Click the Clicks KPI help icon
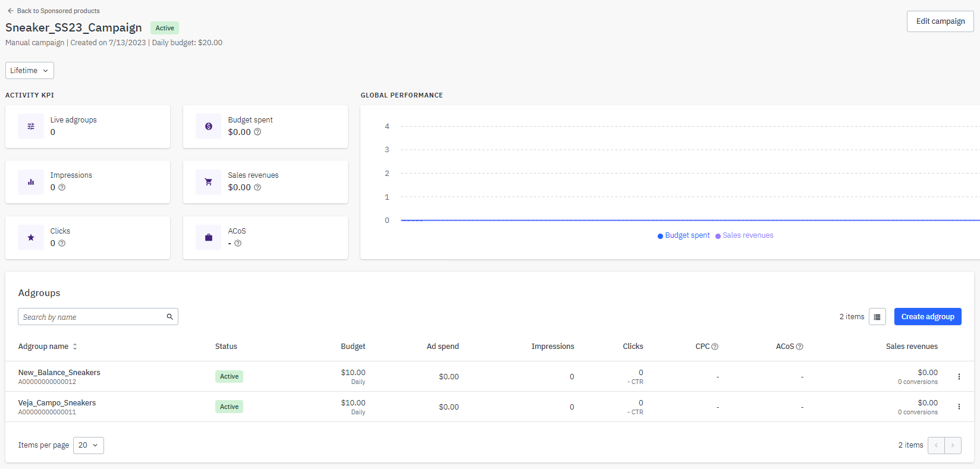 62,243
